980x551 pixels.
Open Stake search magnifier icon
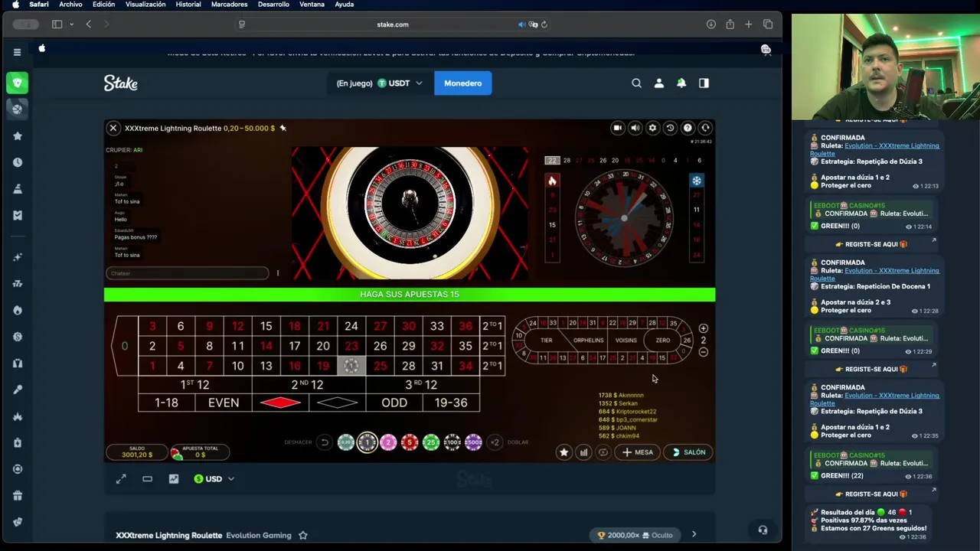coord(636,83)
